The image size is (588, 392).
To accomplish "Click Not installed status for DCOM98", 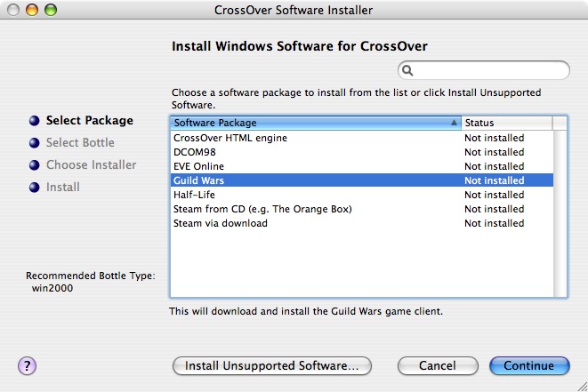I will pyautogui.click(x=495, y=152).
